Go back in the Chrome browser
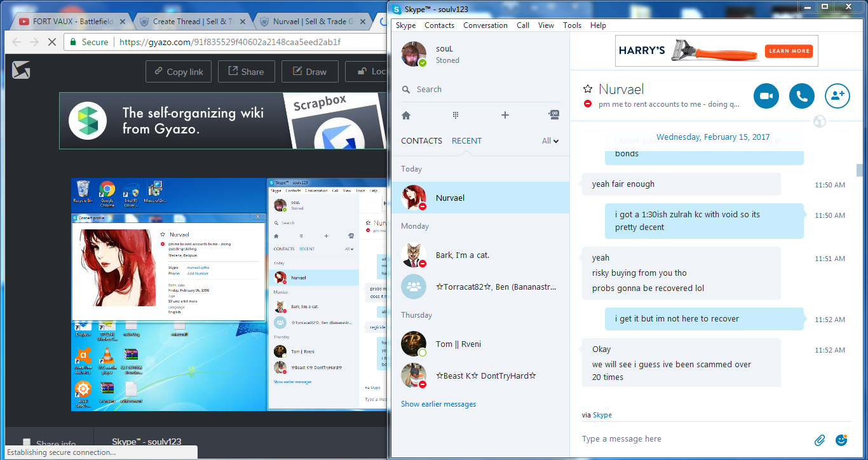The width and height of the screenshot is (868, 460). tap(17, 42)
